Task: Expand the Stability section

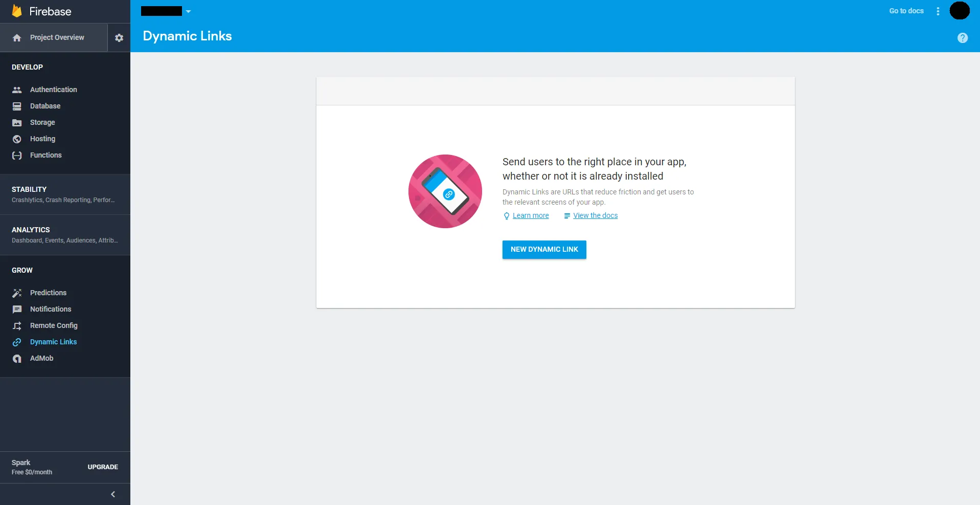Action: coord(65,194)
